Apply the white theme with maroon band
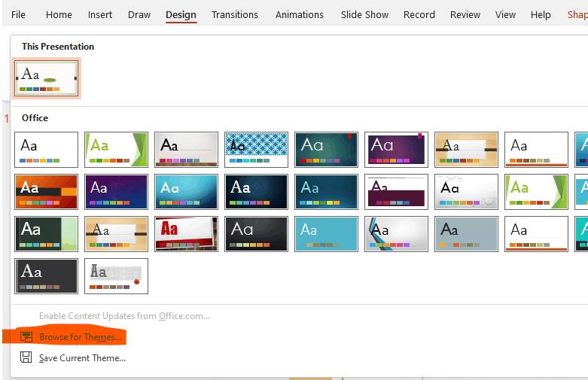Screen dimensions: 588x380 396,191
